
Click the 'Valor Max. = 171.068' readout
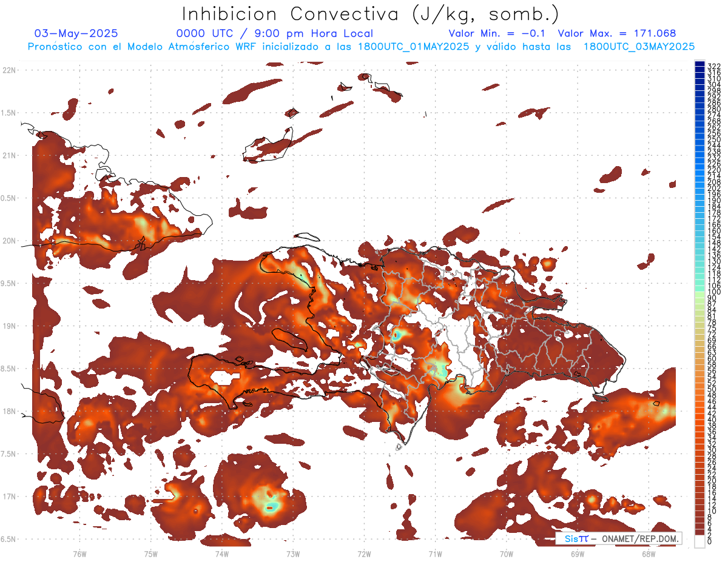coord(617,34)
